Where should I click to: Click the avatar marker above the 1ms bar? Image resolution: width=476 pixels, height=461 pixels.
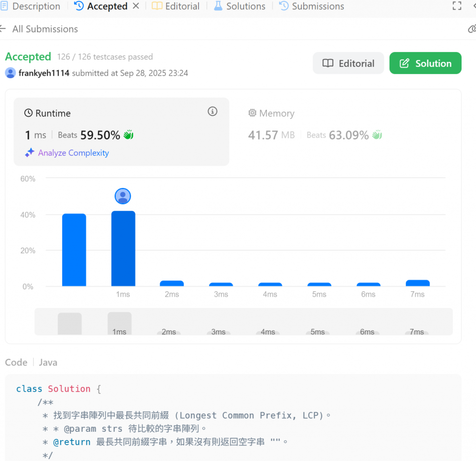pyautogui.click(x=123, y=196)
